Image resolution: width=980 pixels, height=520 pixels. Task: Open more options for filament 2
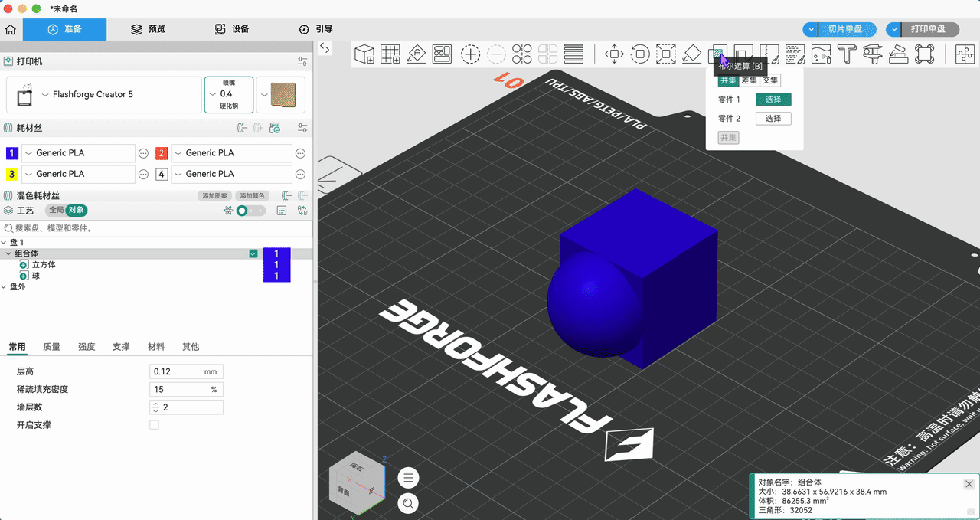click(x=301, y=153)
